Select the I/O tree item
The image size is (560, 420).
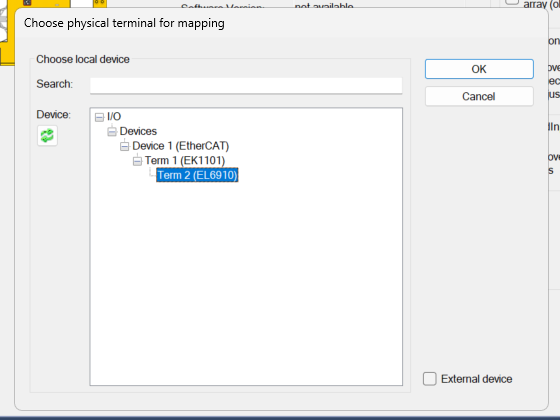[x=114, y=117]
